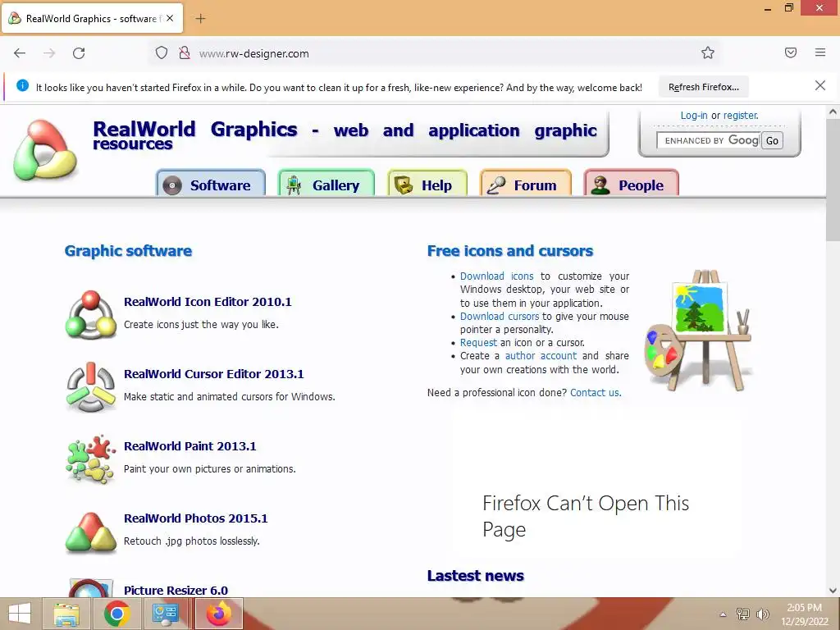The height and width of the screenshot is (630, 840).
Task: Click the Firefox taskbar icon
Action: pyautogui.click(x=218, y=614)
